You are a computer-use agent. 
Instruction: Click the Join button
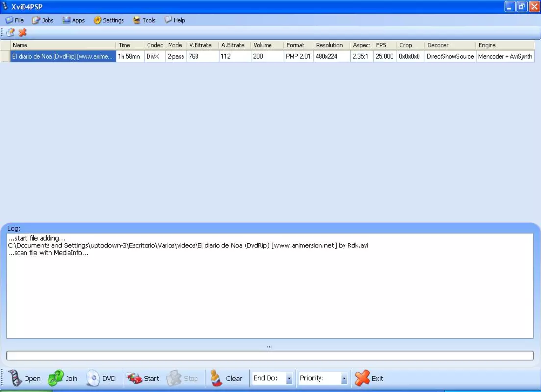(63, 378)
